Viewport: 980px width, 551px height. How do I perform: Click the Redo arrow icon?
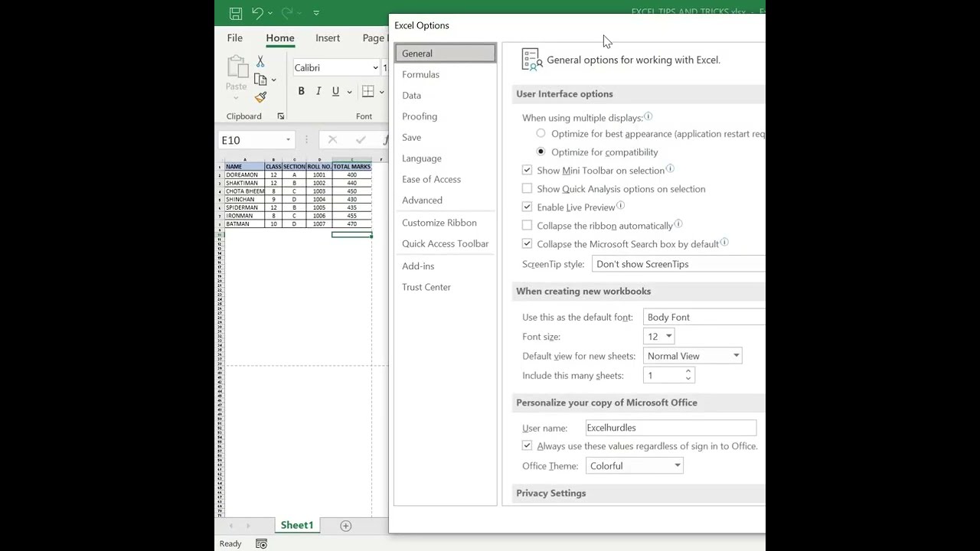287,13
